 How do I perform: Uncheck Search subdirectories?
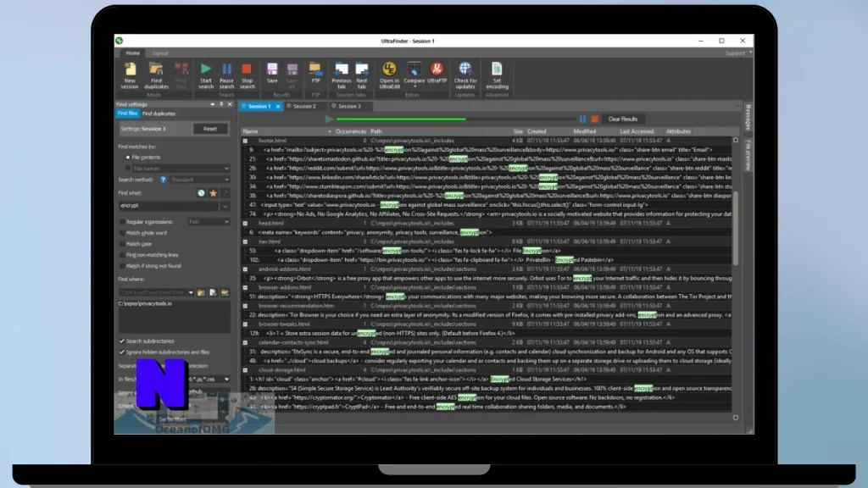122,341
